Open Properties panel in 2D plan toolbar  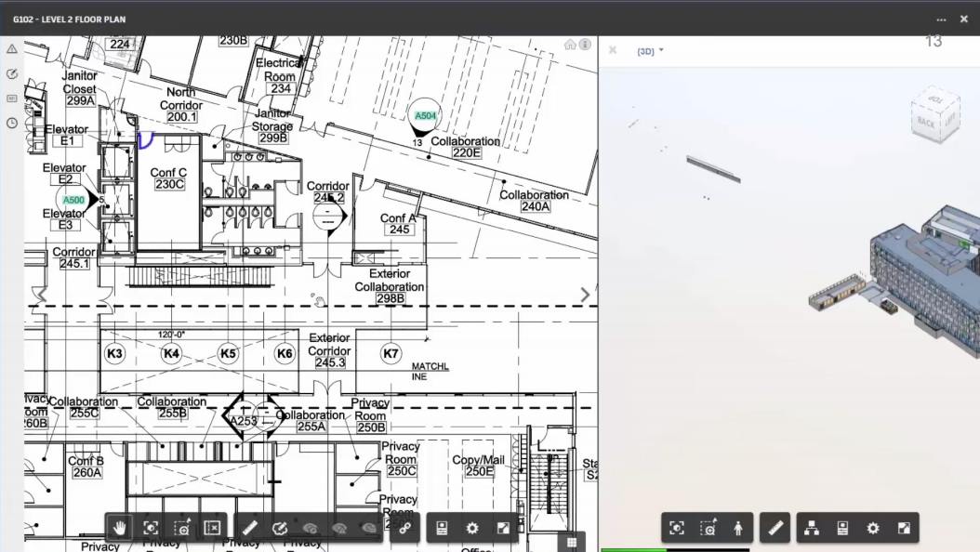coord(442,528)
